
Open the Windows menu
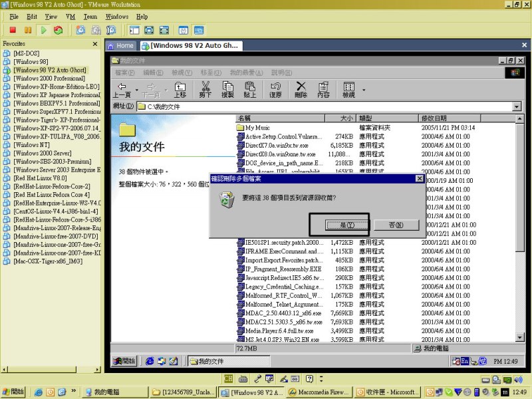coord(117,17)
